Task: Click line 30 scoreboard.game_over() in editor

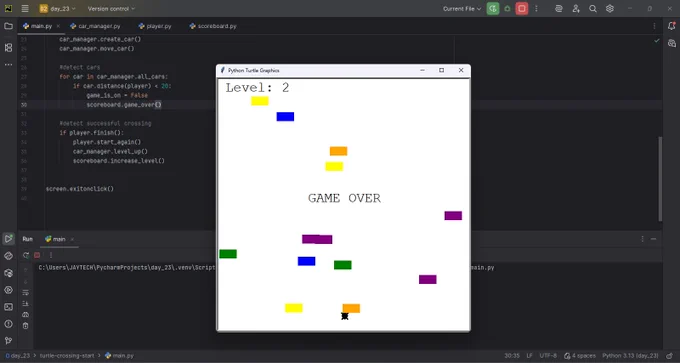Action: point(124,105)
